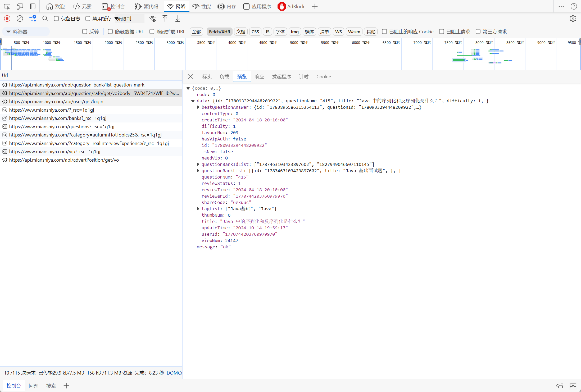The width and height of the screenshot is (581, 392).
Task: Click the import HAR upload arrow
Action: coord(165,19)
